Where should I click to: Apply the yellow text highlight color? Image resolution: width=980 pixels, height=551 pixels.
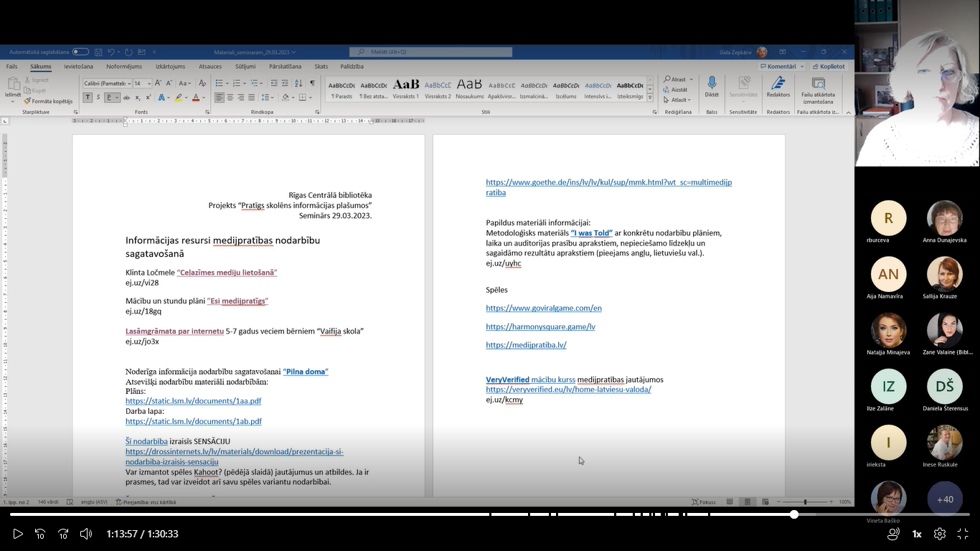point(179,98)
